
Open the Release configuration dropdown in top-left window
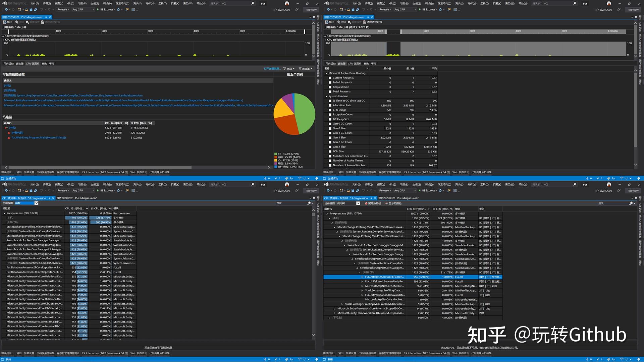click(63, 9)
